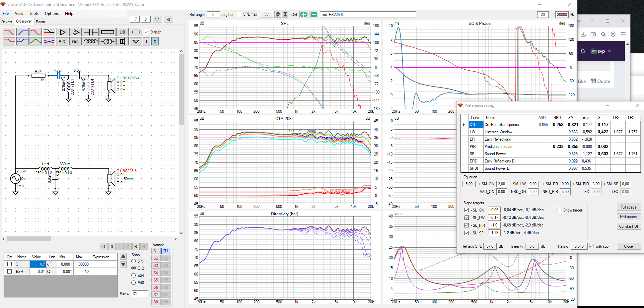Toggle the highlighted X button
Screen dimensions: 644x308
155,41
